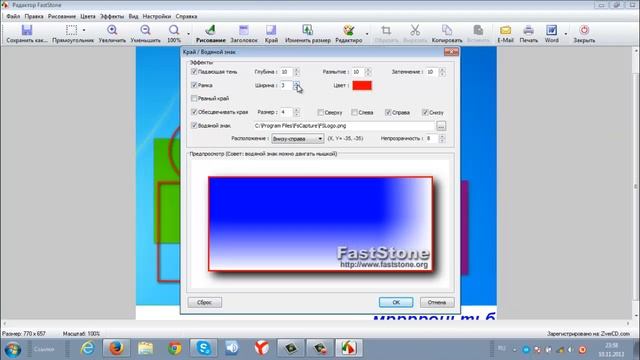Open the Resize (Изменить размер) tool

(307, 30)
